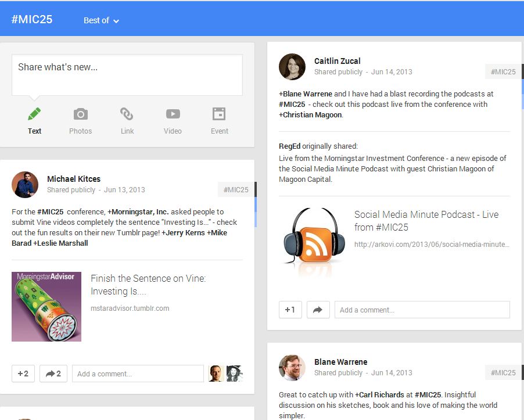Expand the #MIC25 label on Michael Kitces' post

(236, 189)
